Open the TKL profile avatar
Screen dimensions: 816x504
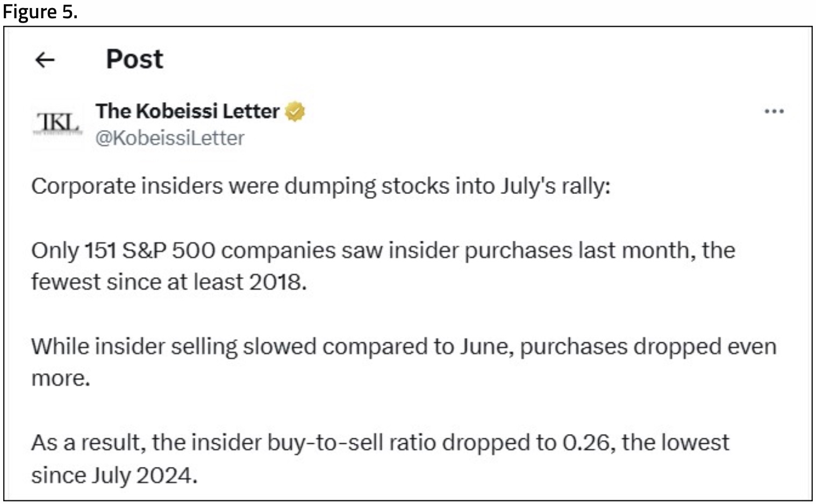pyautogui.click(x=58, y=123)
